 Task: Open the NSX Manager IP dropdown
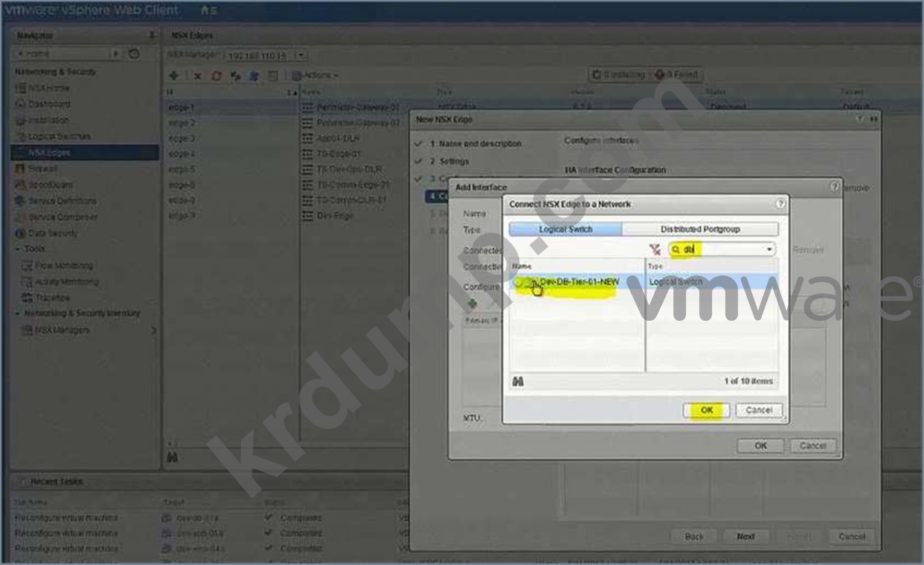pyautogui.click(x=301, y=56)
